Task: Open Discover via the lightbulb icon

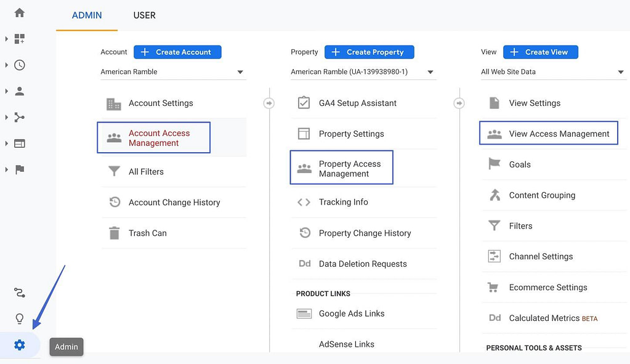Action: pyautogui.click(x=19, y=318)
